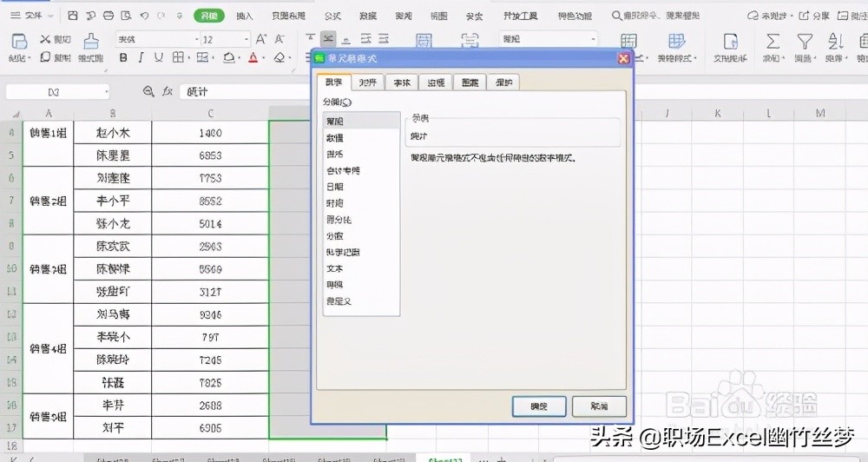
Task: Click the decrease font size A- icon
Action: pos(279,39)
